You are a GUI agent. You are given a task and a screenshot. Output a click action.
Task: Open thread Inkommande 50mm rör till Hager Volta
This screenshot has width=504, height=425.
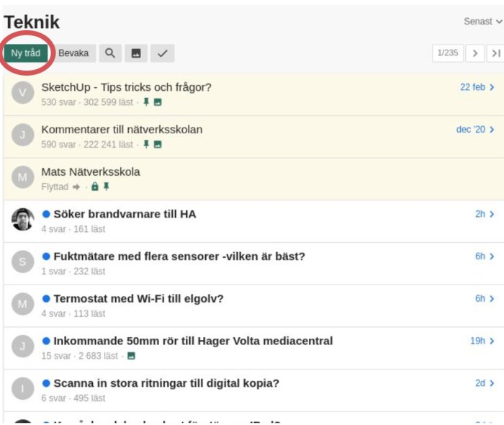pyautogui.click(x=193, y=341)
